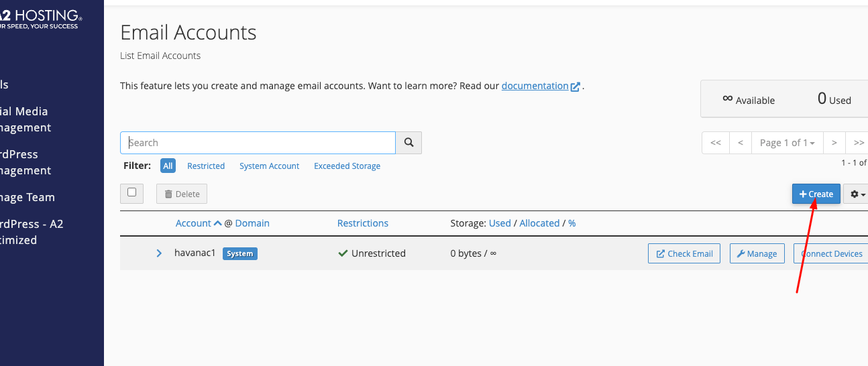Click Manage for havanac1 account
868x366 pixels.
pyautogui.click(x=757, y=254)
